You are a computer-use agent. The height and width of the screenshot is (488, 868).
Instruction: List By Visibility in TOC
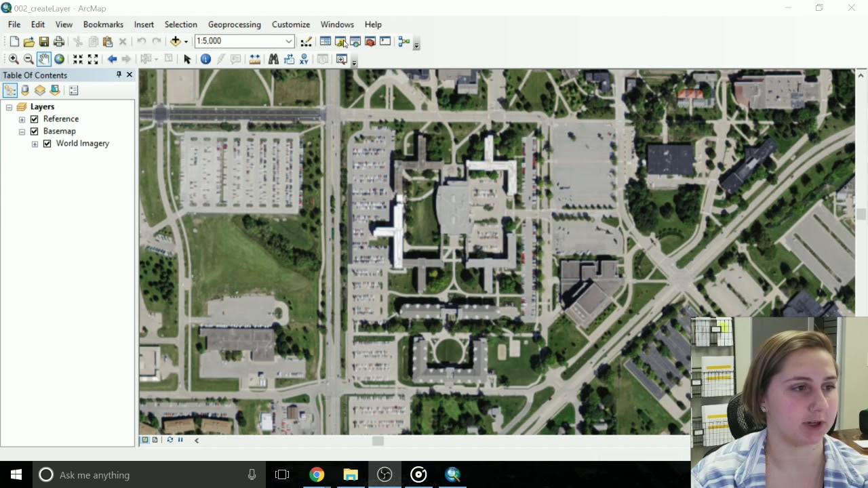(40, 90)
